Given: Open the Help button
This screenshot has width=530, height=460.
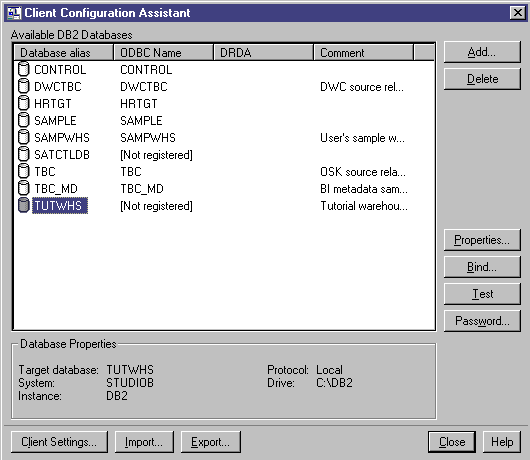Looking at the screenshot, I should 502,442.
